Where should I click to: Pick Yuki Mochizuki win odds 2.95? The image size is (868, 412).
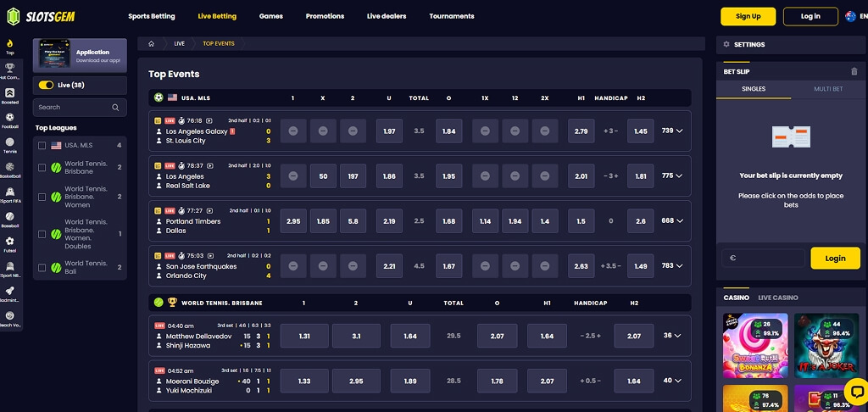click(356, 381)
